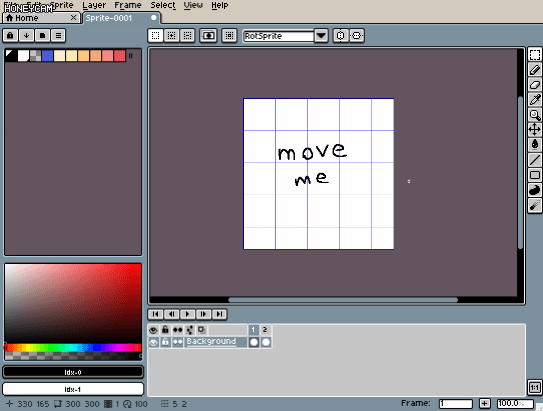Click the last icon in timeline header
Screen dimensions: 543x411
coord(201,330)
